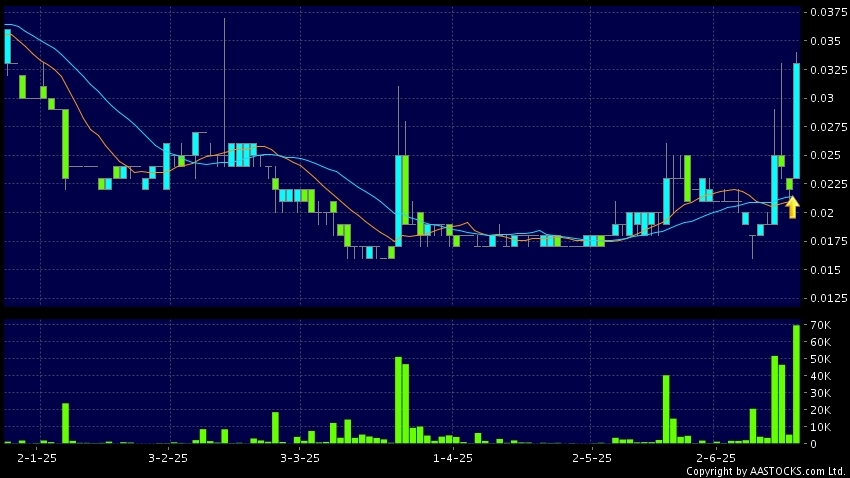Click the 0.02 price axis label
Image resolution: width=850 pixels, height=478 pixels.
click(x=822, y=213)
